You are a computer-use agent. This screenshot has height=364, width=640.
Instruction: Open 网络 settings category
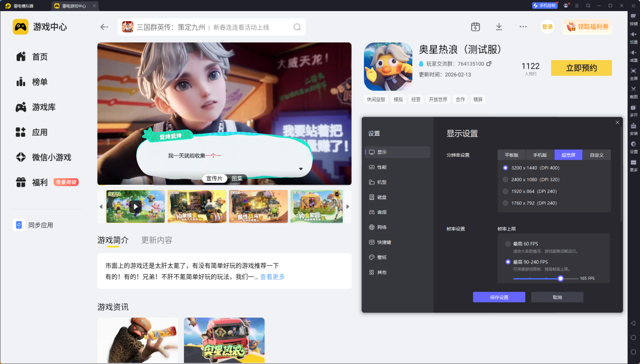pyautogui.click(x=397, y=227)
